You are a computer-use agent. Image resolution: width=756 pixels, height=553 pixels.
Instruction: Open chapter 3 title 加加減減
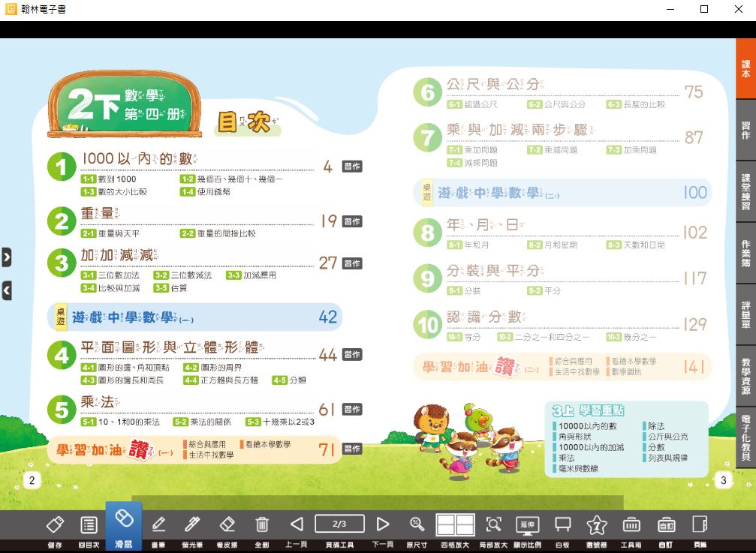119,255
